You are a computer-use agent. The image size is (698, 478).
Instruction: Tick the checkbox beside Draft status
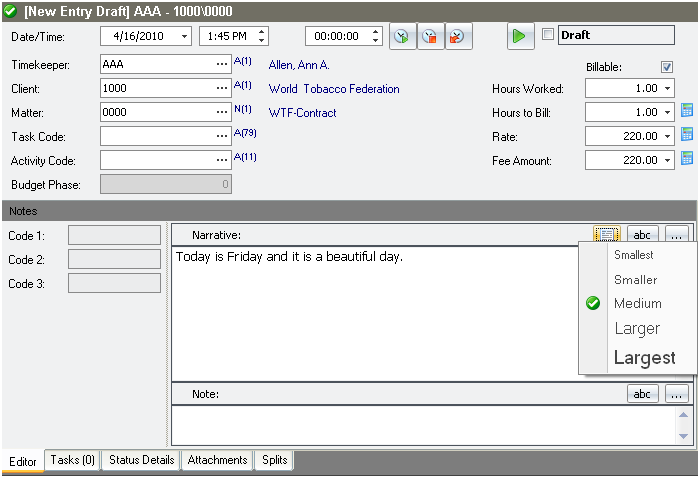click(547, 35)
